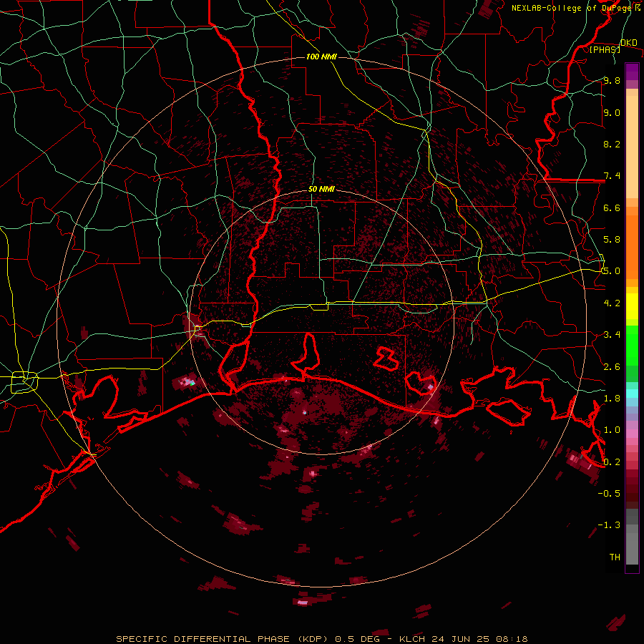Image resolution: width=644 pixels, height=644 pixels.
Task: Pick the gray band near -1.3 on color bar
Action: click(x=632, y=521)
